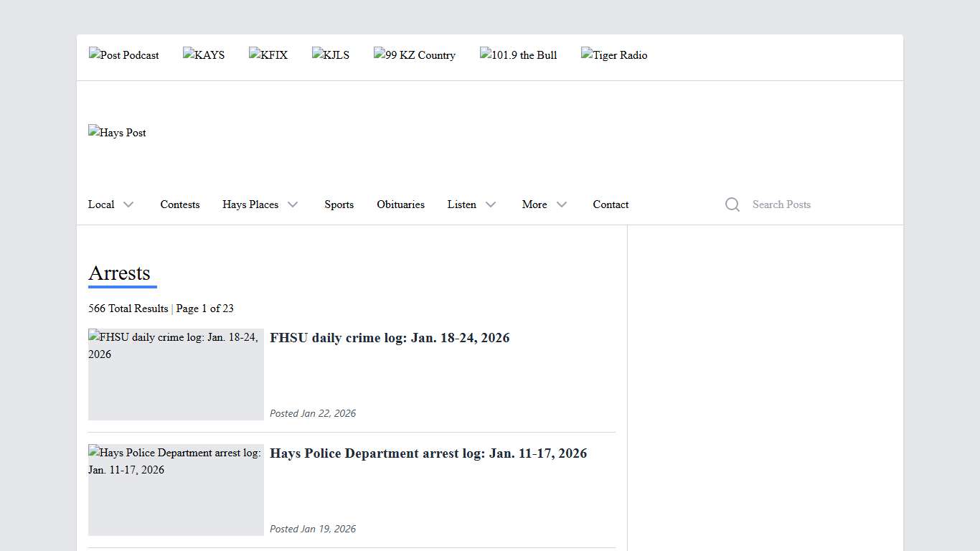Navigate to Obituaries
Screen dimensions: 980x551
(x=400, y=204)
